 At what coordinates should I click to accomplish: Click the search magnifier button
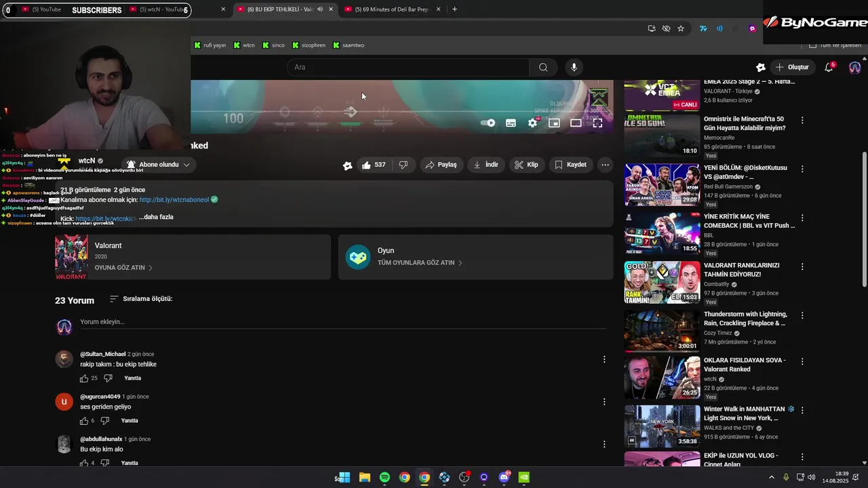[x=543, y=67]
